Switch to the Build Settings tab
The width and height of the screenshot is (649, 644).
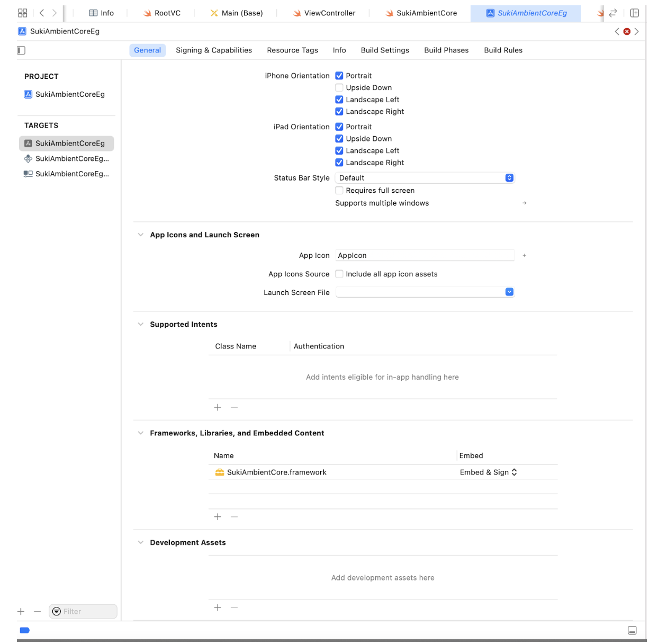click(385, 50)
